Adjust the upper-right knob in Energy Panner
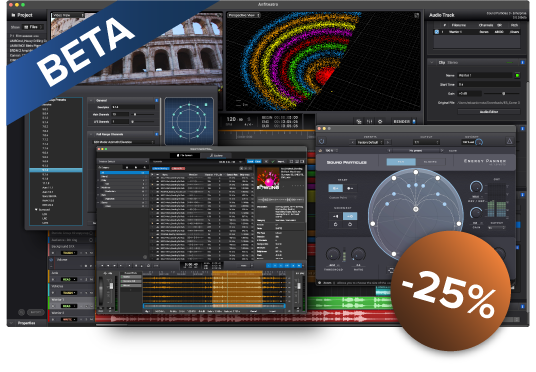 click(476, 187)
